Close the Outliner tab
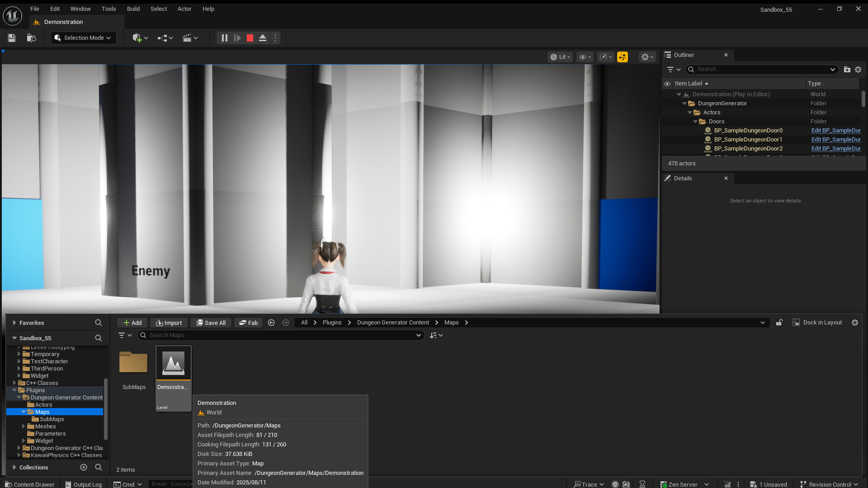The width and height of the screenshot is (868, 488). (x=726, y=55)
